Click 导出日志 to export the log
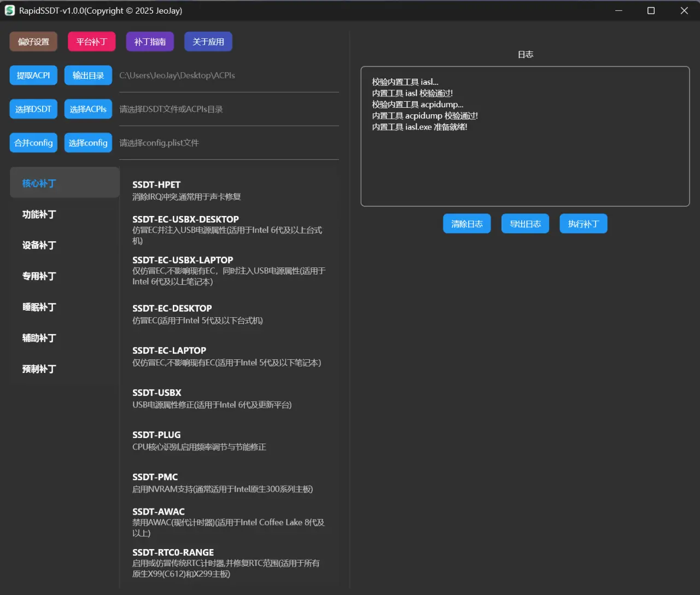Screen dimensions: 700x595 pos(525,223)
